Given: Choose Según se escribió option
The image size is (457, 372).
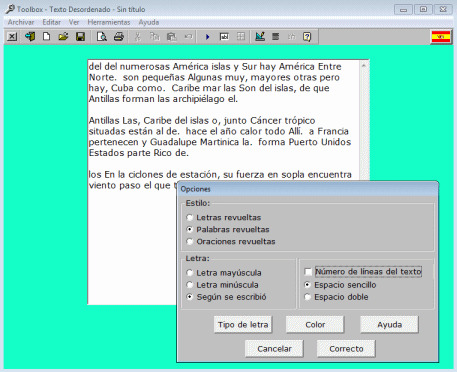Looking at the screenshot, I should [226, 297].
